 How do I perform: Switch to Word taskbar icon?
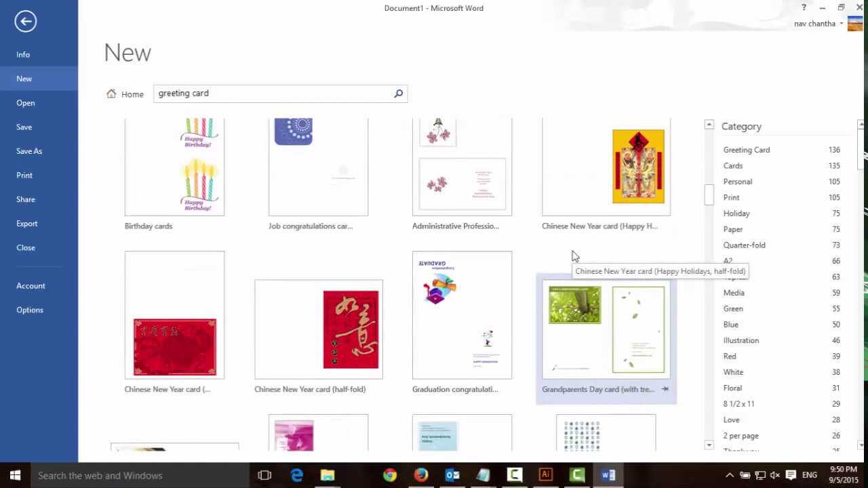click(x=608, y=475)
